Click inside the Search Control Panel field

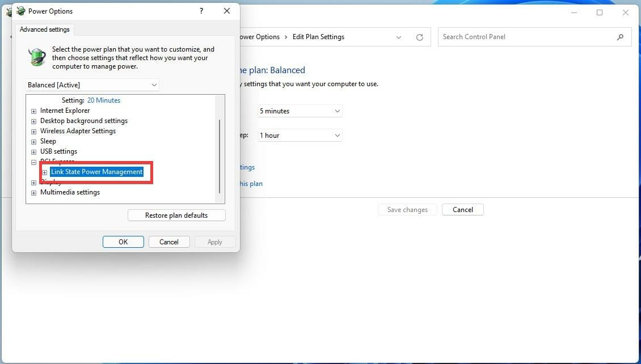click(511, 36)
